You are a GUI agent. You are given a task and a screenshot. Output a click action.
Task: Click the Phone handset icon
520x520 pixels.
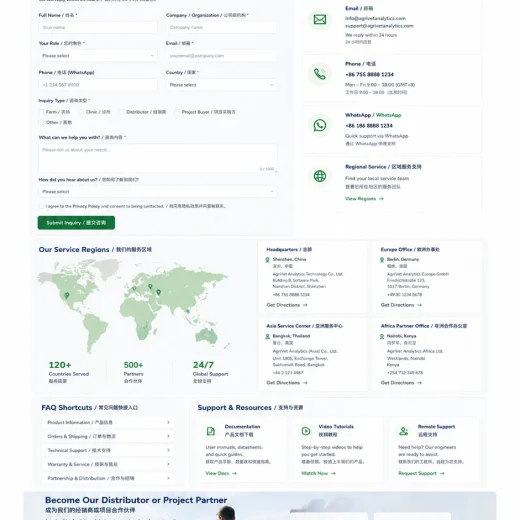320,74
